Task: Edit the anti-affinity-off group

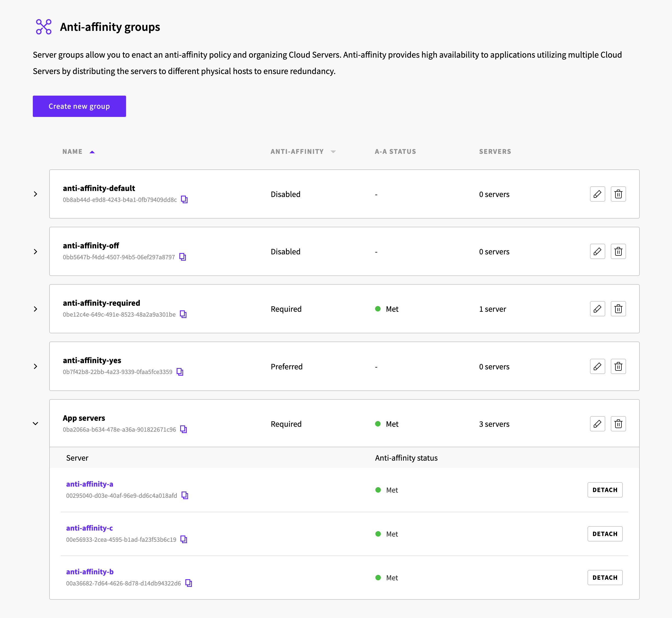Action: point(597,251)
